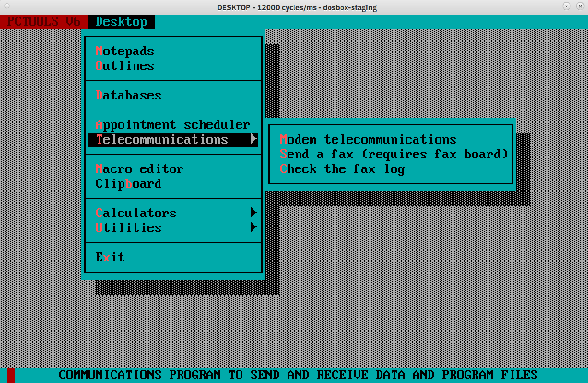Viewport: 588px width, 383px height.
Task: Select Clipboard from the menu
Action: click(x=128, y=184)
